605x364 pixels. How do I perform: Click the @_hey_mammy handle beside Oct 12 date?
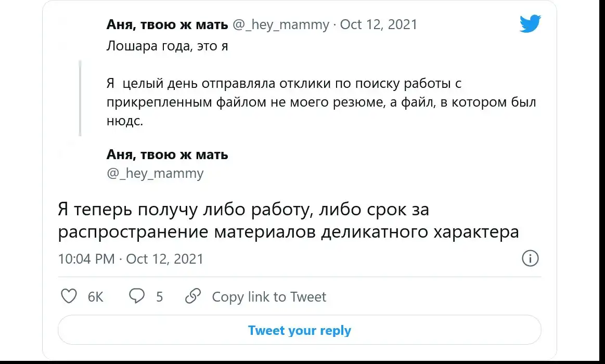tap(280, 24)
